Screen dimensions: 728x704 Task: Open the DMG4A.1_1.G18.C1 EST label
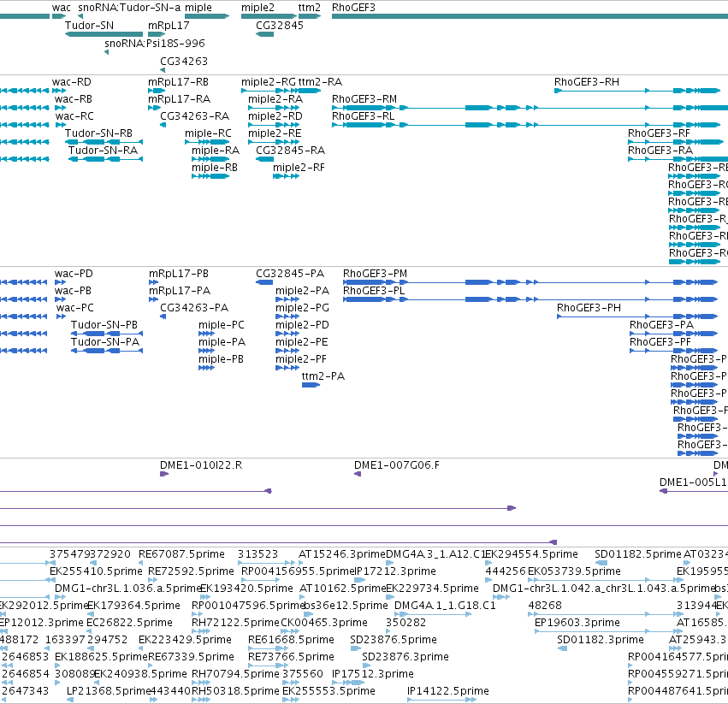[x=445, y=606]
